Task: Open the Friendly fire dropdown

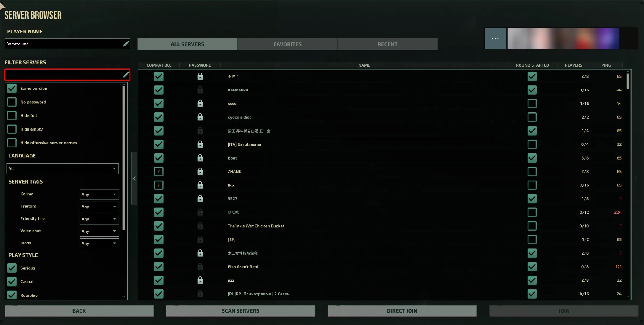Action: (99, 219)
